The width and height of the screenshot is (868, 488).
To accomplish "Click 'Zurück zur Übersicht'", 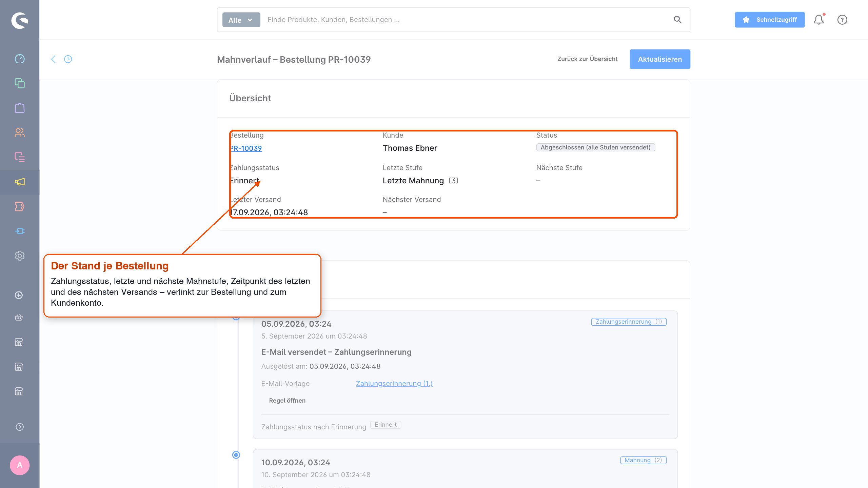I will pos(587,59).
